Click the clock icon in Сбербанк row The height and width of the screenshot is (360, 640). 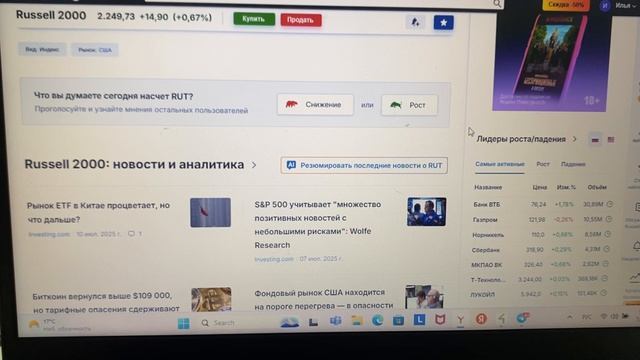[x=607, y=249]
